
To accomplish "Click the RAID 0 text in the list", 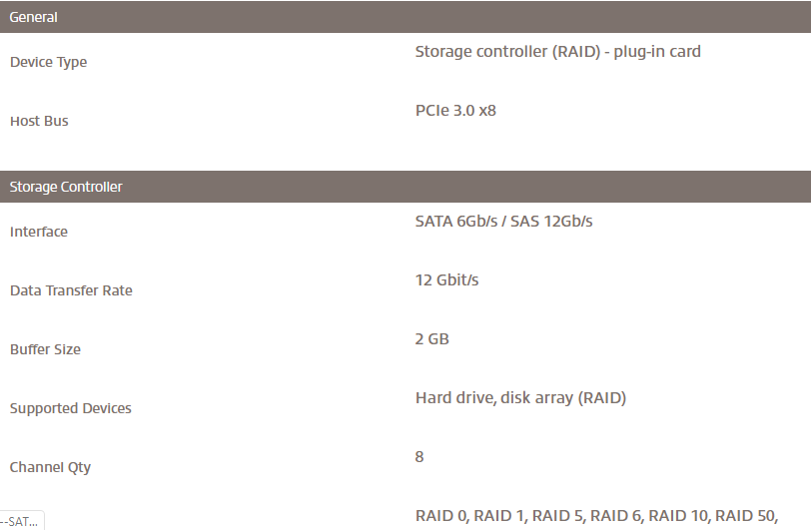I will tap(440, 515).
